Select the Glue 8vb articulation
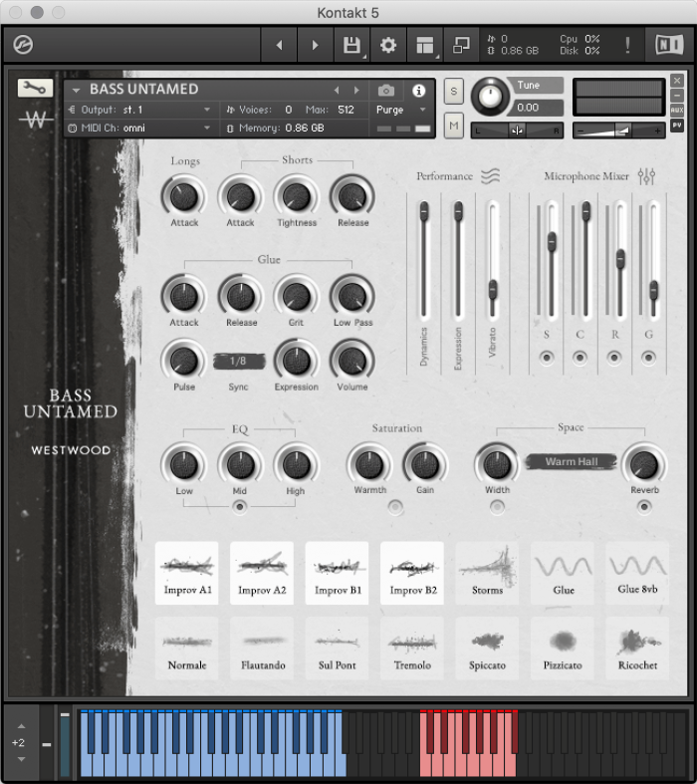Viewport: 697px width, 784px height. click(637, 573)
